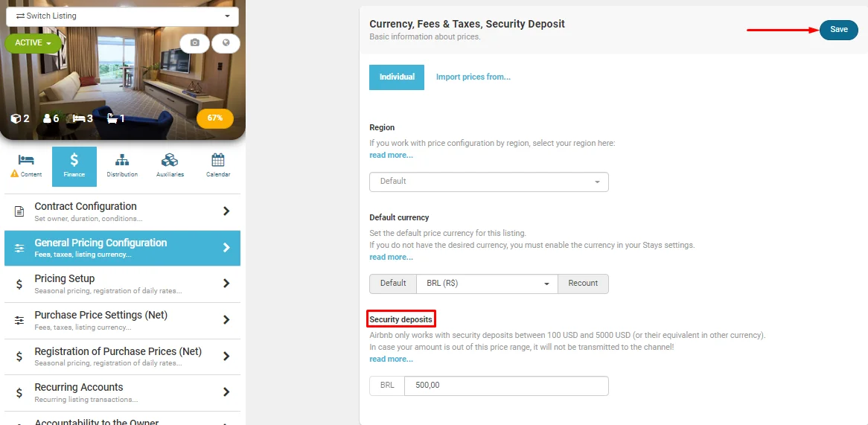Click the Recount button
This screenshot has width=868, height=425.
coord(583,284)
